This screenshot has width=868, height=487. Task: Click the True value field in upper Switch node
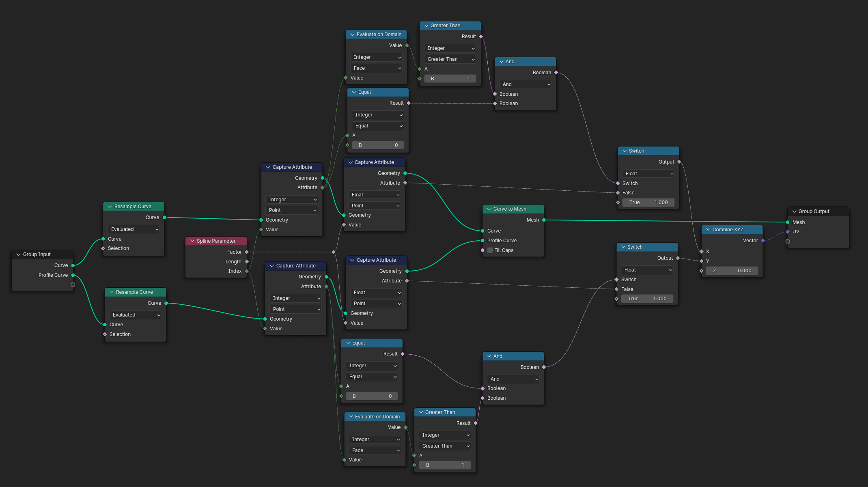pyautogui.click(x=648, y=203)
